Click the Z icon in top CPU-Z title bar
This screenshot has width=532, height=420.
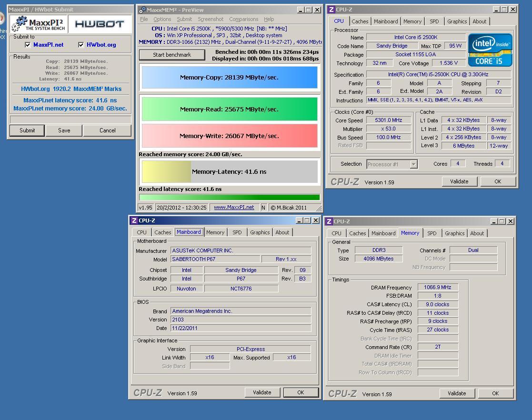(x=331, y=10)
